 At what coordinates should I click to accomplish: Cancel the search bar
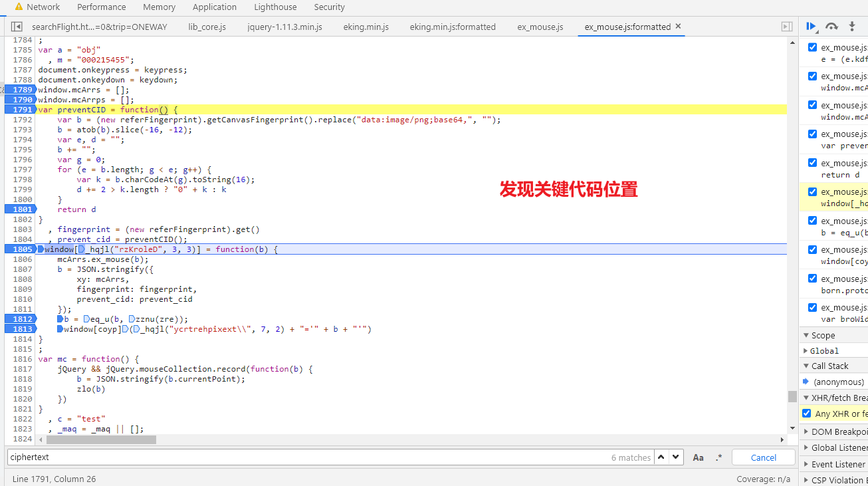[764, 457]
